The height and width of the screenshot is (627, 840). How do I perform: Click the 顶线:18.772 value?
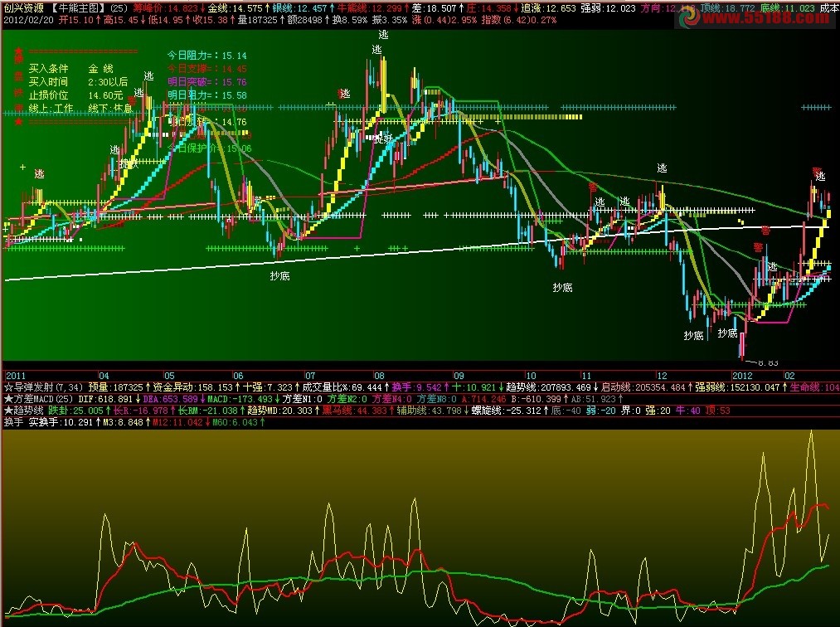click(727, 8)
